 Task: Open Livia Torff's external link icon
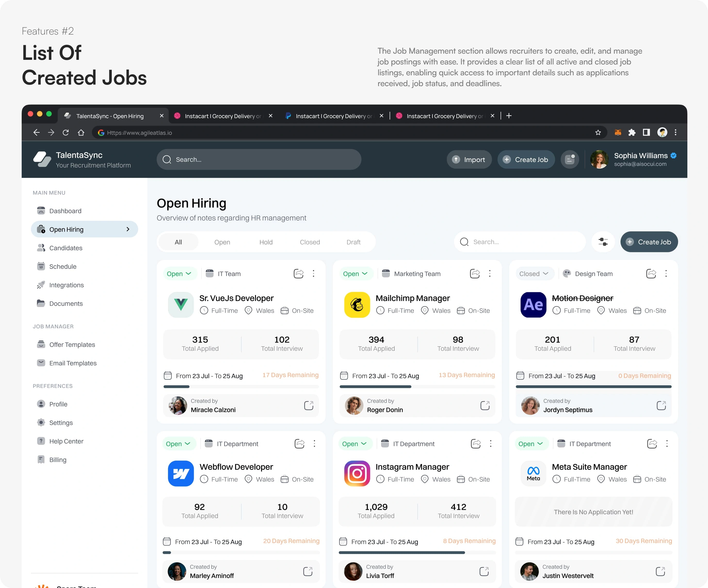(484, 571)
